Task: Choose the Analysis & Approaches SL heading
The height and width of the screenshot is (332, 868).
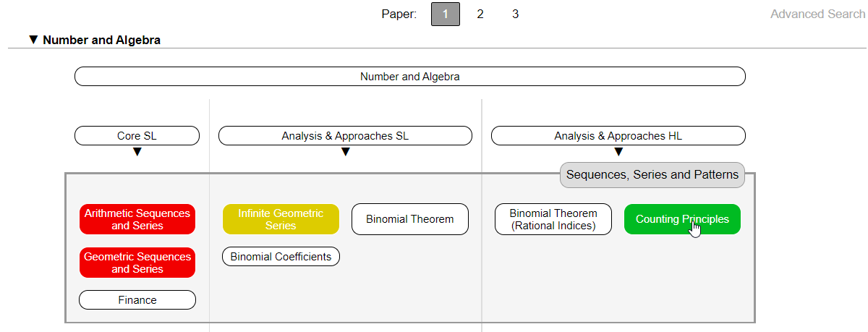Action: pos(346,135)
